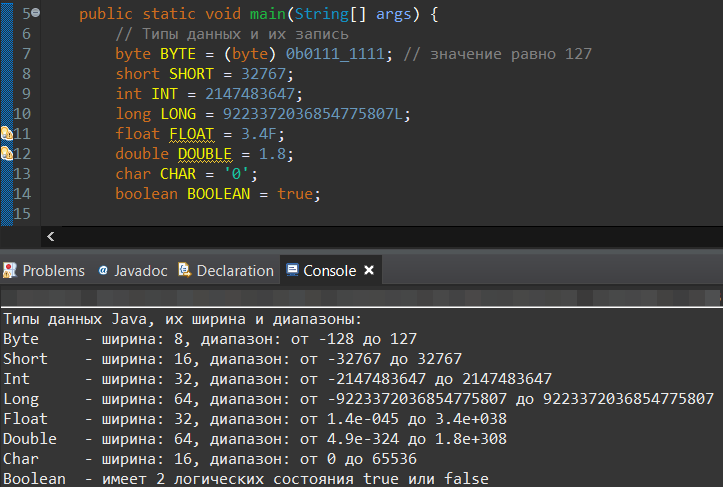Click the value 9223372036854775807L on line 10
Image resolution: width=723 pixels, height=487 pixels.
pos(313,113)
